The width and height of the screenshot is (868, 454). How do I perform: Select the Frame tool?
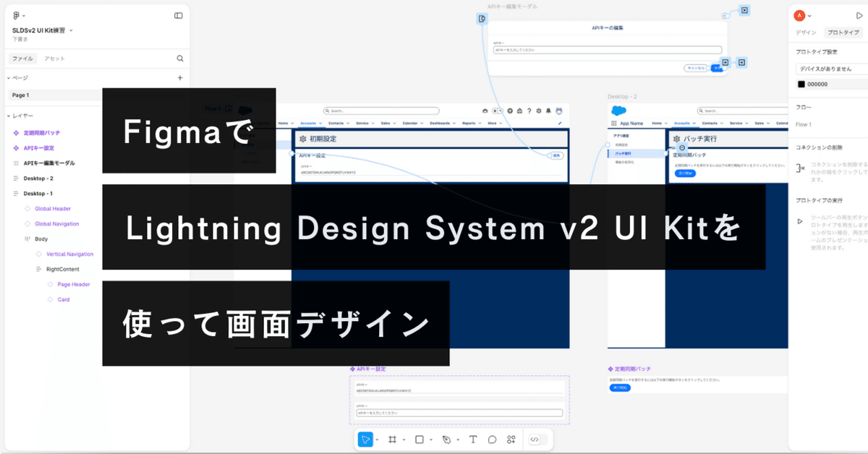pyautogui.click(x=394, y=439)
